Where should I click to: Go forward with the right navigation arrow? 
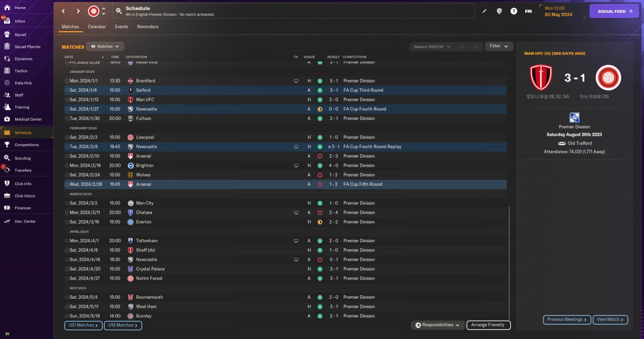[x=78, y=11]
